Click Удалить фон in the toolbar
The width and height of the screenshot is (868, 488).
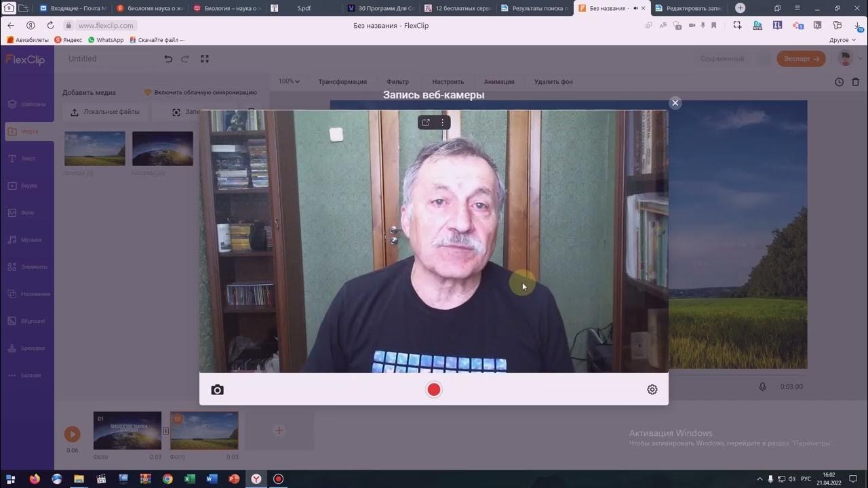click(x=553, y=82)
